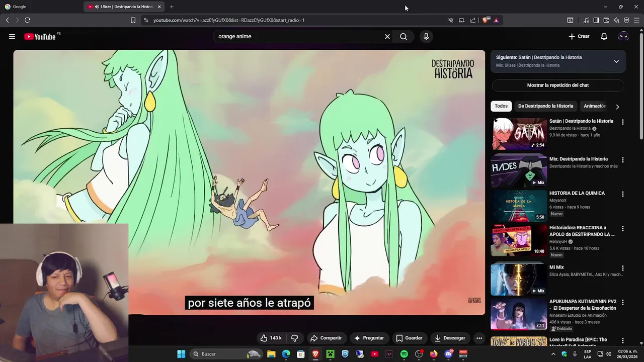Image resolution: width=644 pixels, height=362 pixels.
Task: Open HISTORIA DE LA QUIMICA thumbnail
Action: [x=519, y=206]
